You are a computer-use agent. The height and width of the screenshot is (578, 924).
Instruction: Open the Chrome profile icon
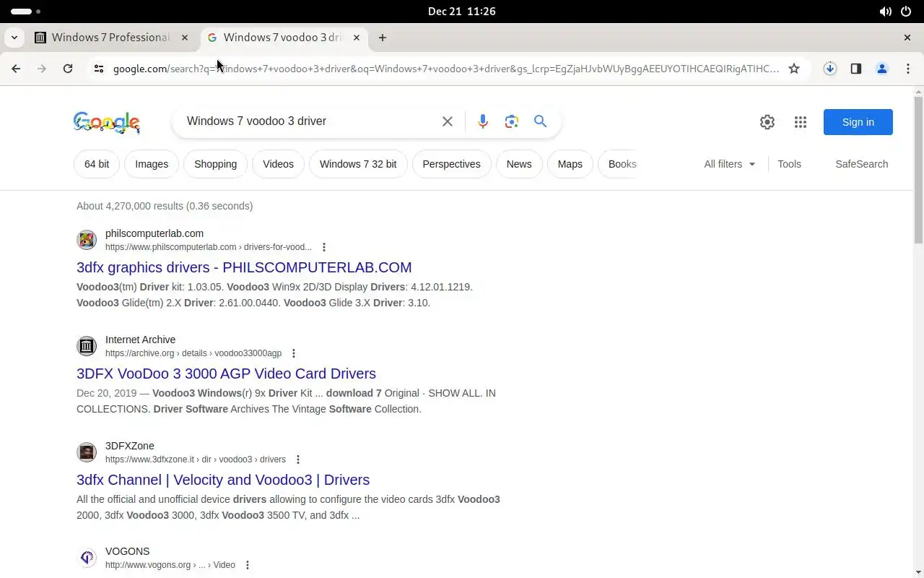882,69
